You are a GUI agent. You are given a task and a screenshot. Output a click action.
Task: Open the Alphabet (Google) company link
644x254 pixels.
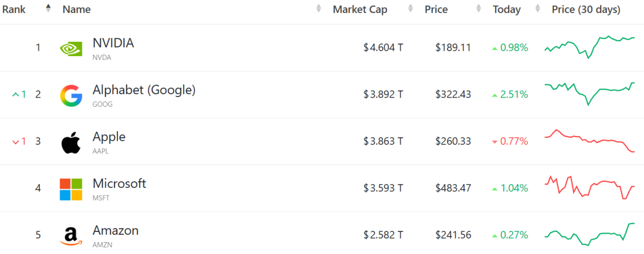tap(144, 90)
